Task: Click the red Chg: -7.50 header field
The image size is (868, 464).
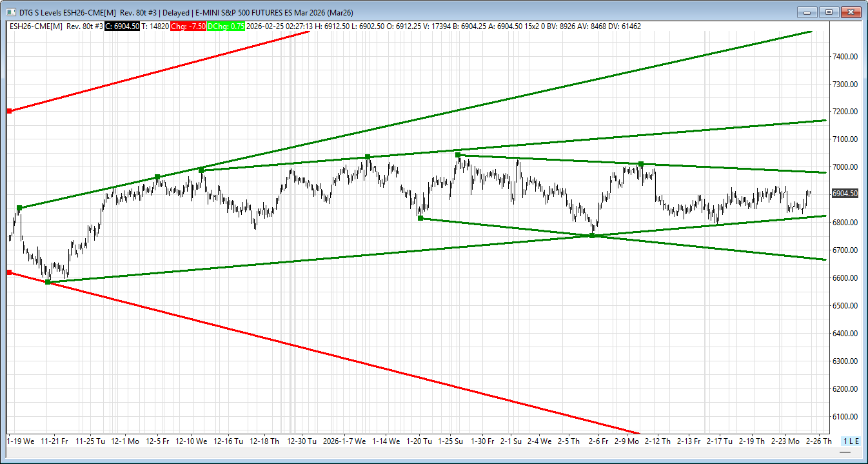Action: coord(188,26)
